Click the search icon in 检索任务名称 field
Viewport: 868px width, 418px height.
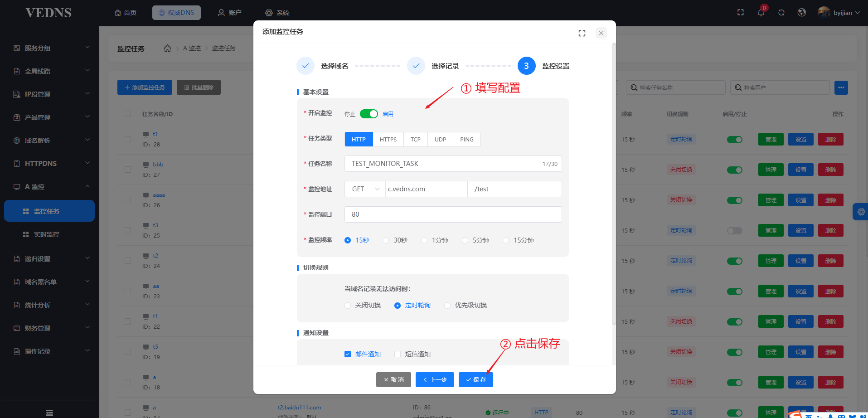[x=634, y=87]
